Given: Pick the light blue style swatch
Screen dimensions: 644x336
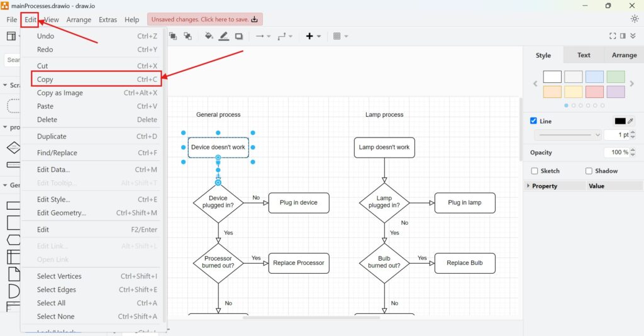Looking at the screenshot, I should pyautogui.click(x=594, y=77).
